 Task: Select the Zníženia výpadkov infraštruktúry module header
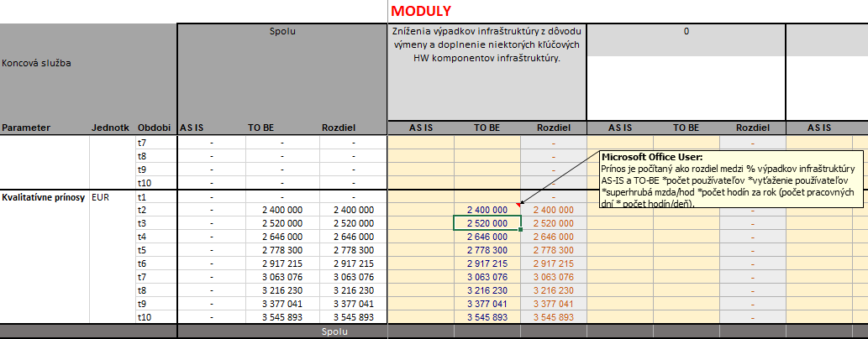click(487, 71)
